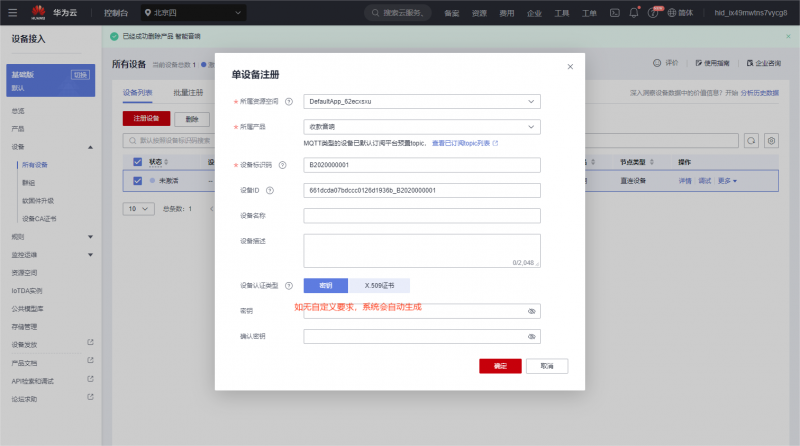Click help icon next to 所属资源空间
Screen dimensions: 800x446
(x=289, y=101)
